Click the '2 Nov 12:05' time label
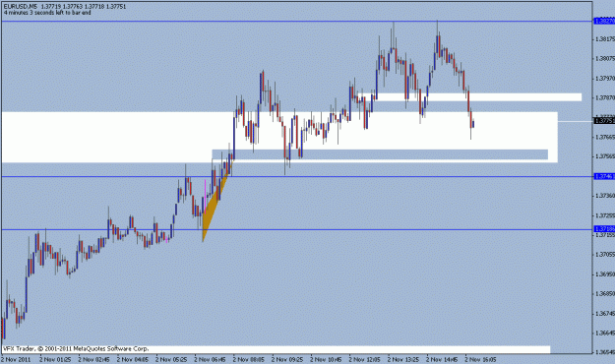The width and height of the screenshot is (615, 364). pos(365,359)
